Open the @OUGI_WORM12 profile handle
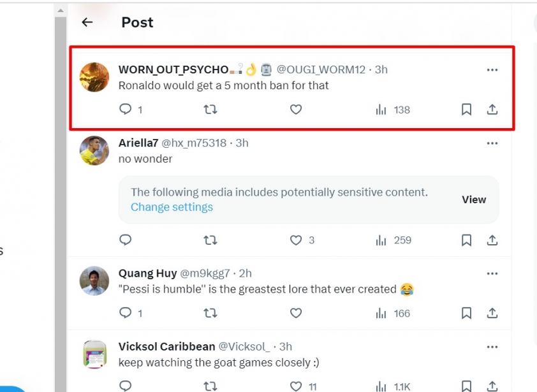The height and width of the screenshot is (392, 537). pyautogui.click(x=321, y=69)
